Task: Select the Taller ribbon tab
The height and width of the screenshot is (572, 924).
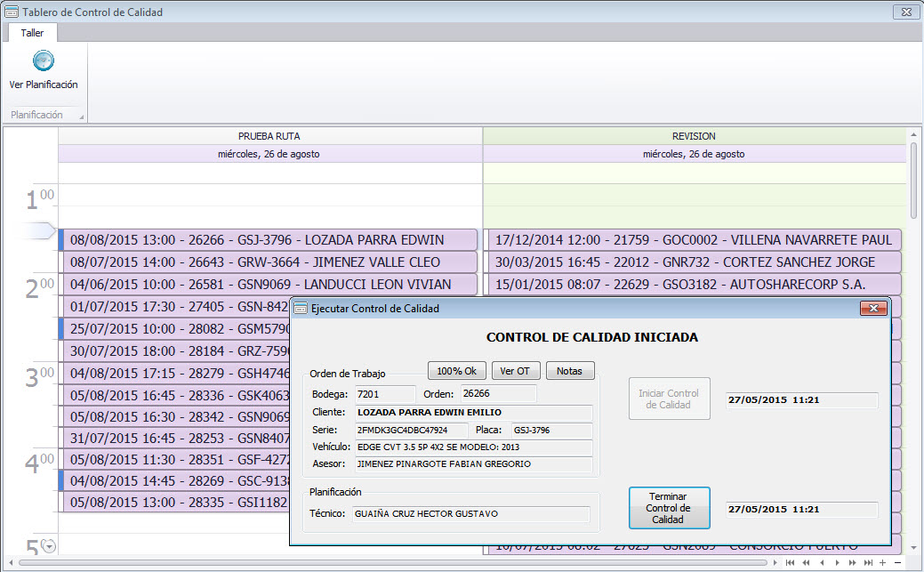Action: (32, 33)
